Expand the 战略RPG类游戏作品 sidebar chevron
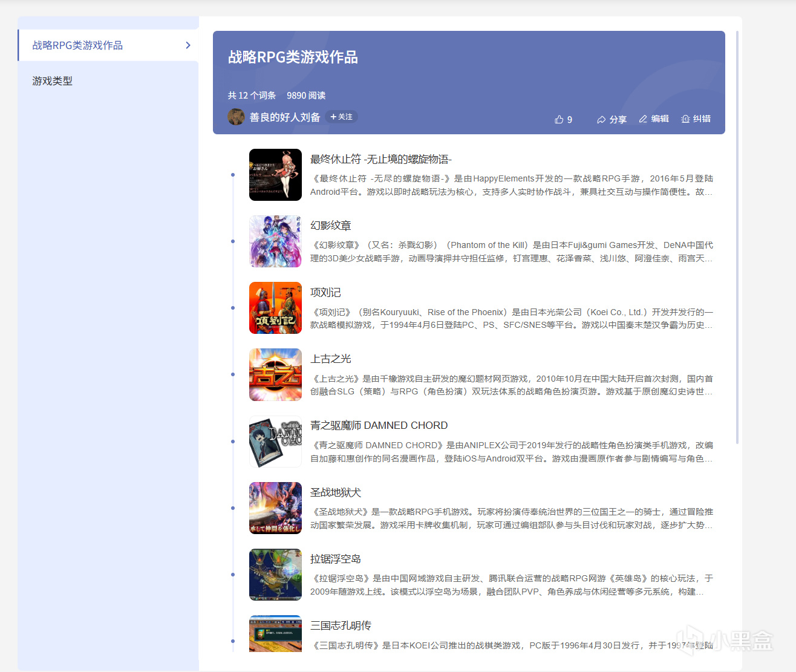This screenshot has width=796, height=672. click(x=188, y=45)
